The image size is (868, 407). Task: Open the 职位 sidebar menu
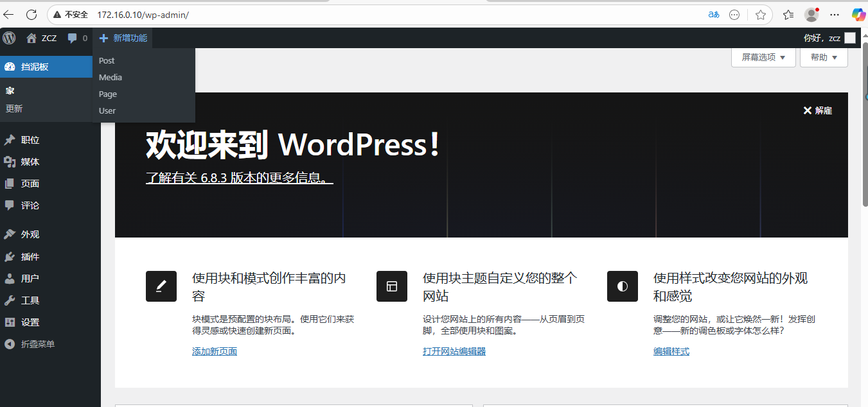pyautogui.click(x=50, y=140)
